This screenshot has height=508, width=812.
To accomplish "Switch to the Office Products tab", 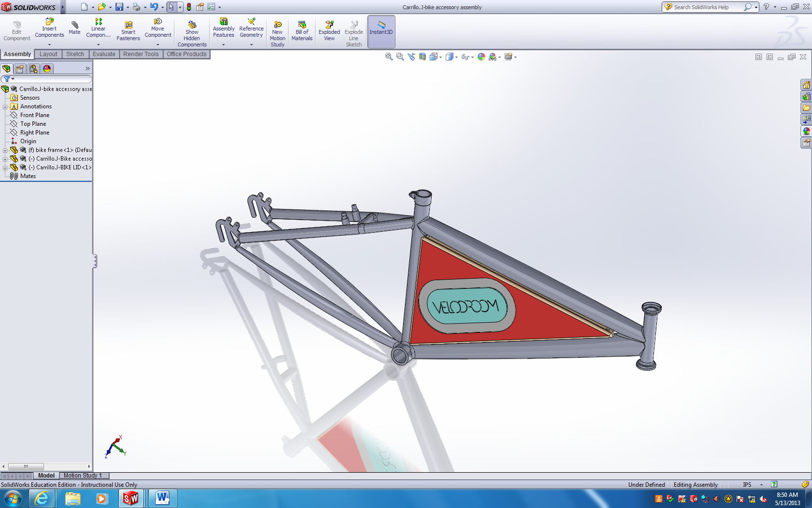I will (x=187, y=54).
